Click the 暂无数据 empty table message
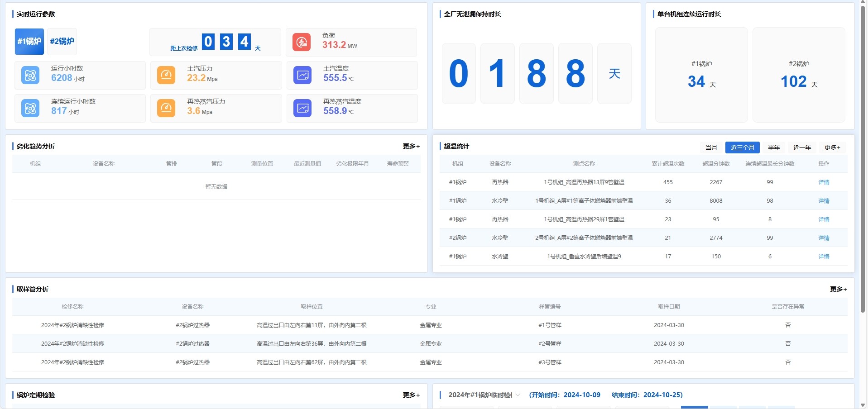This screenshot has width=868, height=409. (x=216, y=186)
